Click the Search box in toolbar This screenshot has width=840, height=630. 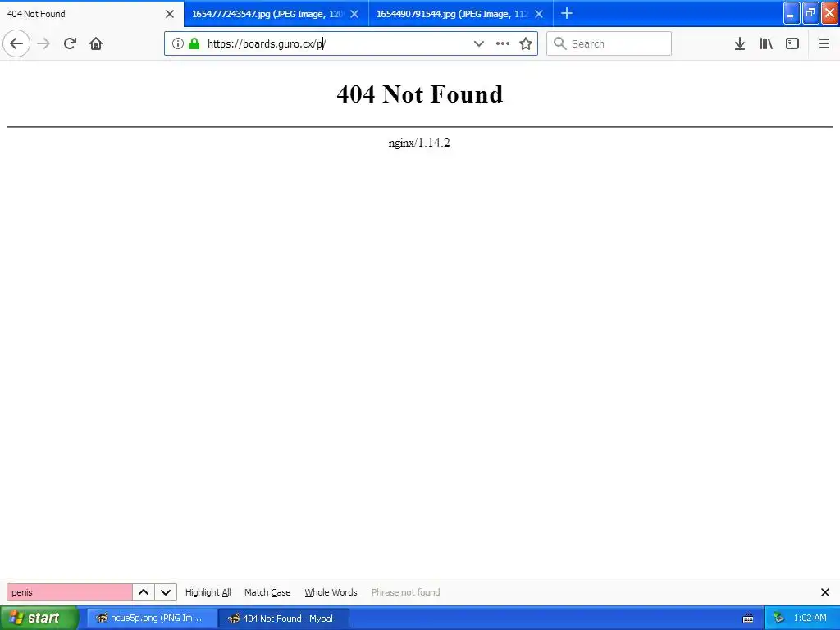pyautogui.click(x=609, y=43)
